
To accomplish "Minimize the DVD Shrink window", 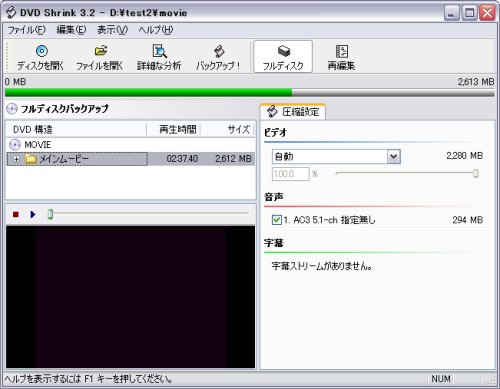I will [452, 13].
